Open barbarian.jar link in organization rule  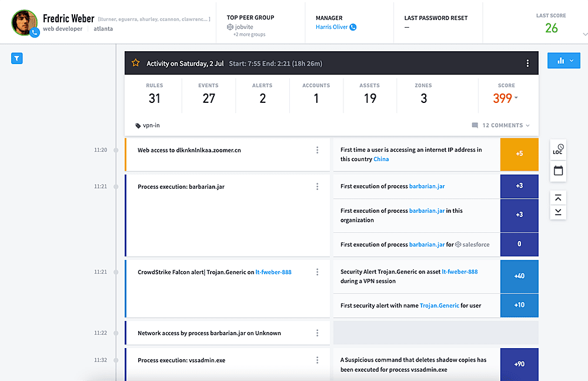(x=427, y=210)
